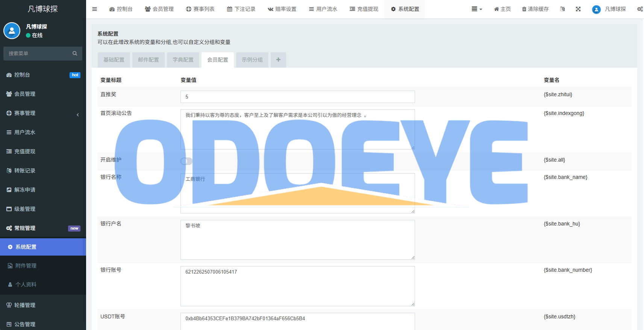Click the search magnifier icon
The image size is (644, 330).
coord(75,53)
